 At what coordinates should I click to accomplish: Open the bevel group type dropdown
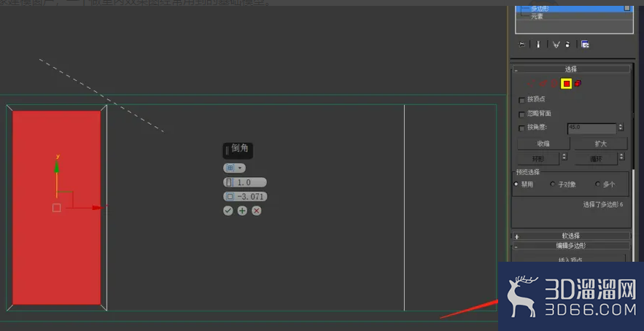pos(235,168)
